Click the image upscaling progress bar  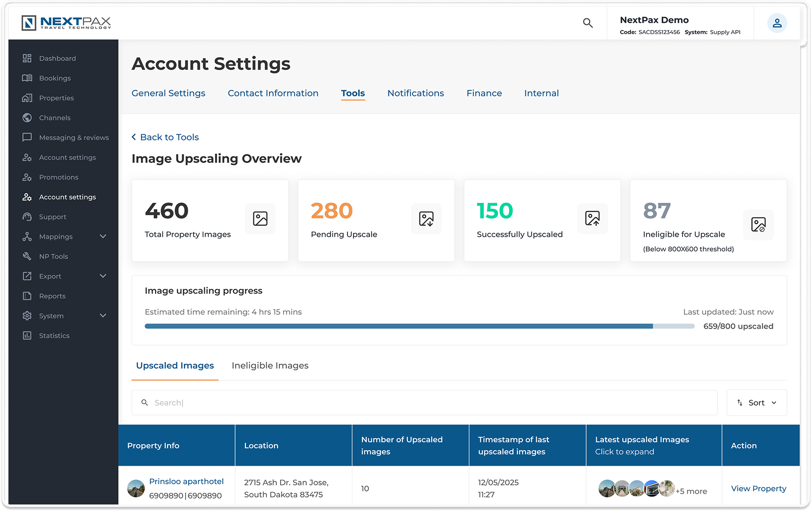pos(419,326)
